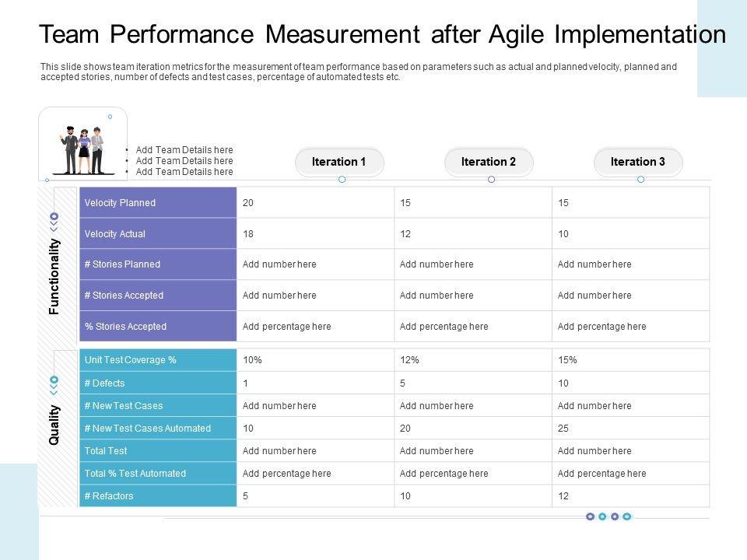Click the small circle atop the team picture frame
Image resolution: width=747 pixels, height=560 pixels.
[x=110, y=117]
